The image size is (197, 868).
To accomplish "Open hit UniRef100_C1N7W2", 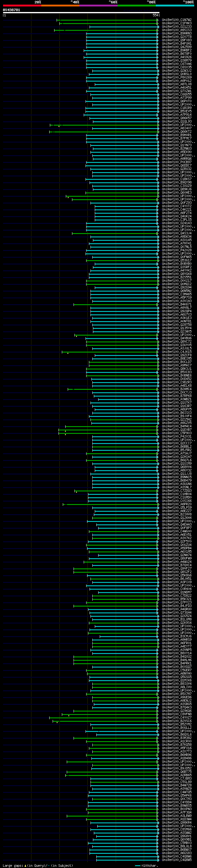I will click(176, 20).
